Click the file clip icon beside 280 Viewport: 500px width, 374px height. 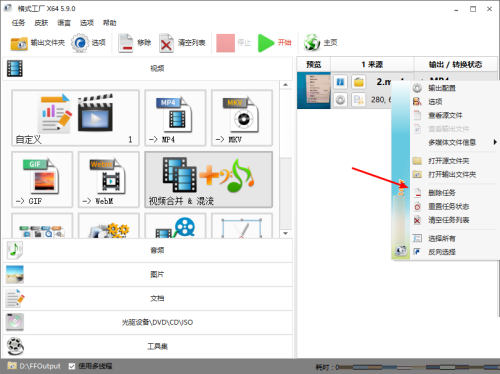[359, 100]
